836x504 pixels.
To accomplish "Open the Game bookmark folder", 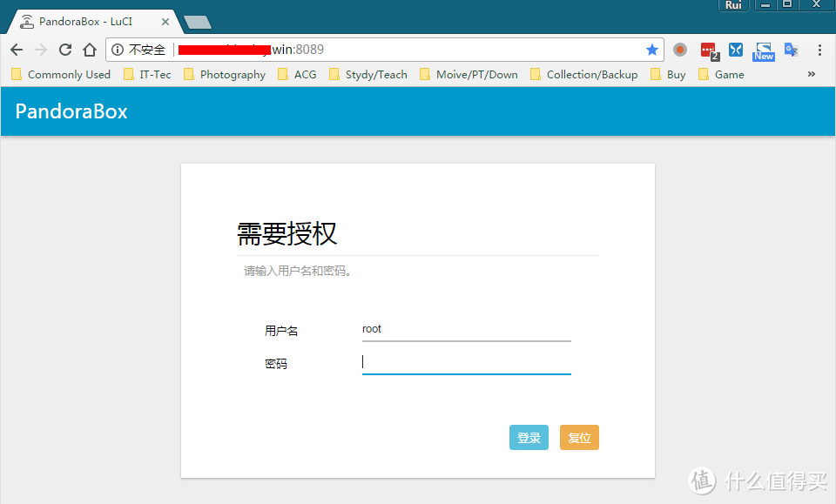I will coord(721,75).
